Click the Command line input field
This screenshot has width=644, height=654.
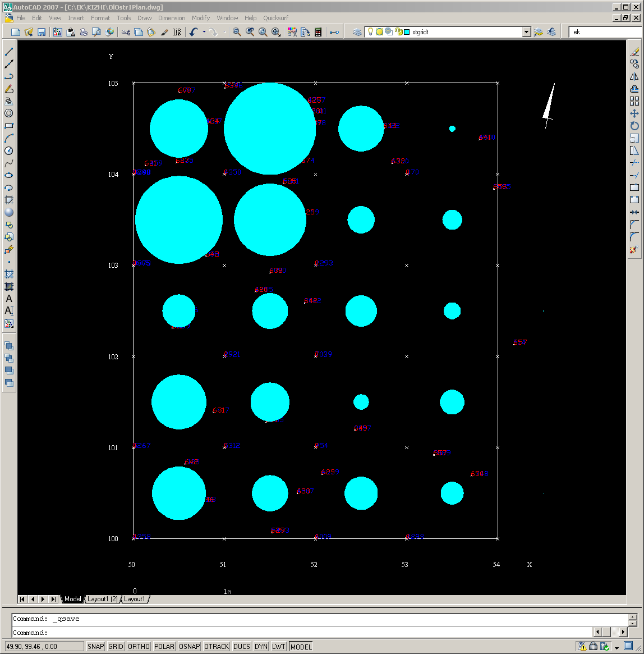pyautogui.click(x=314, y=633)
